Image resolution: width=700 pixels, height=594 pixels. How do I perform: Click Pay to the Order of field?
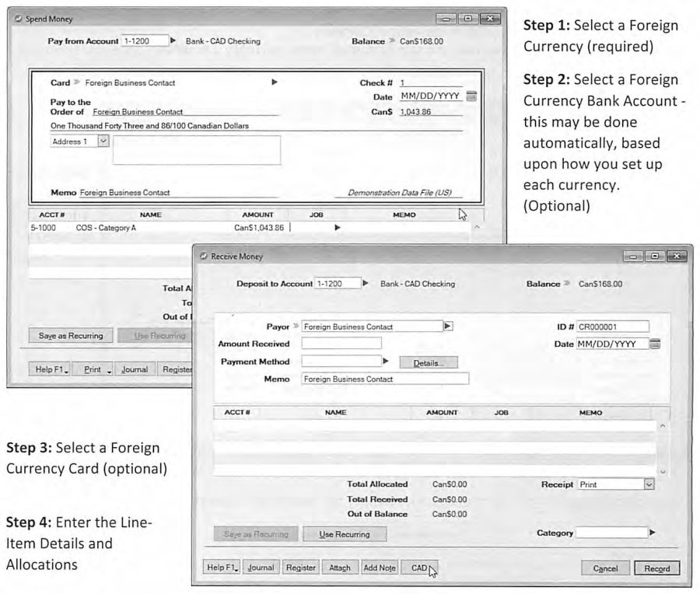(x=185, y=112)
